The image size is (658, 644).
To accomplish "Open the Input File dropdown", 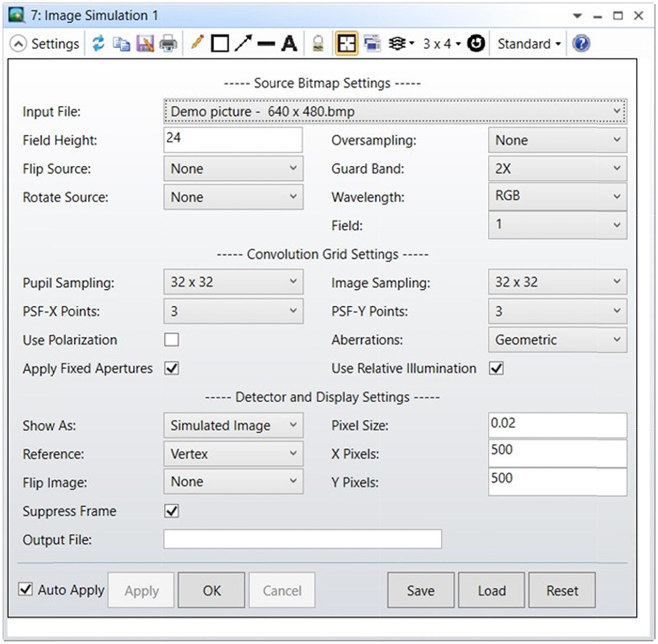I will point(395,112).
